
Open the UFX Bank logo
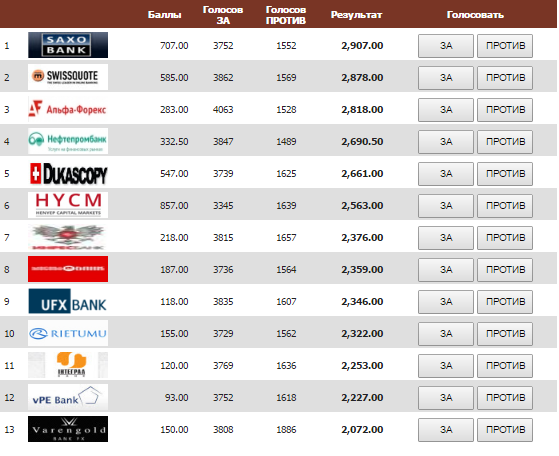tap(68, 301)
